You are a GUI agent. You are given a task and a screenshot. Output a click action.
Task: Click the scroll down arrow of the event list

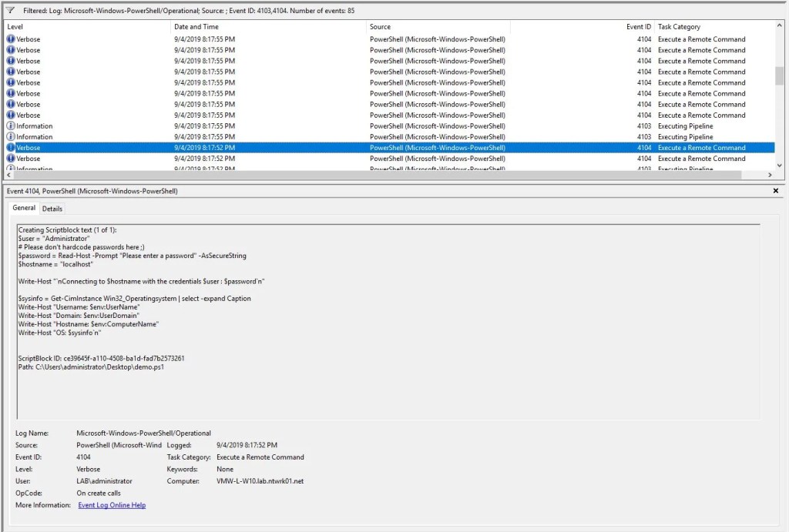coord(780,166)
